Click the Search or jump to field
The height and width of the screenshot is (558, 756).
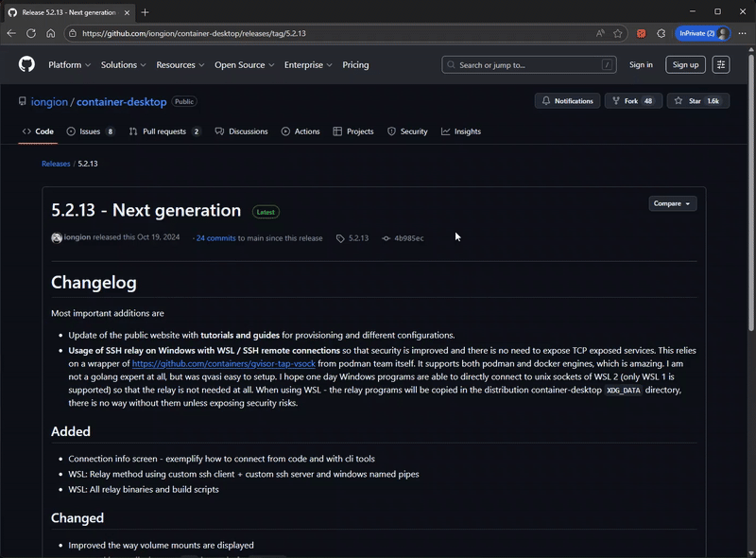point(527,64)
